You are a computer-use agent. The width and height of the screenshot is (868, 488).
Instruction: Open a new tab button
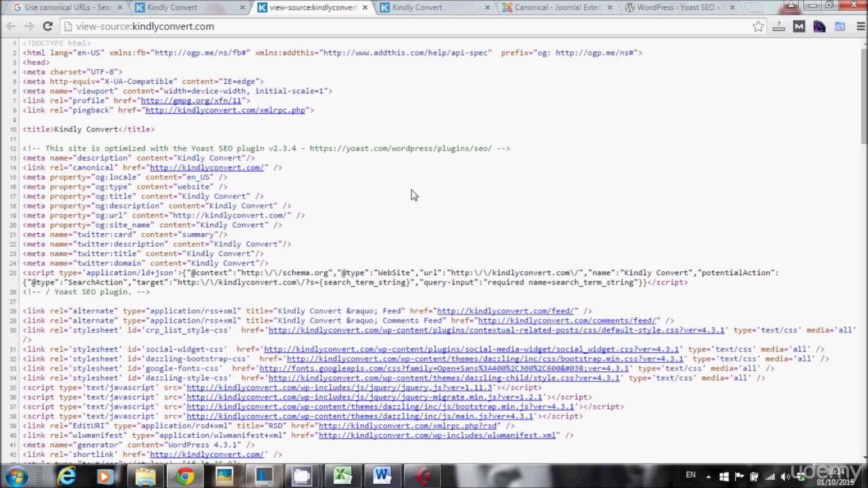(x=755, y=7)
